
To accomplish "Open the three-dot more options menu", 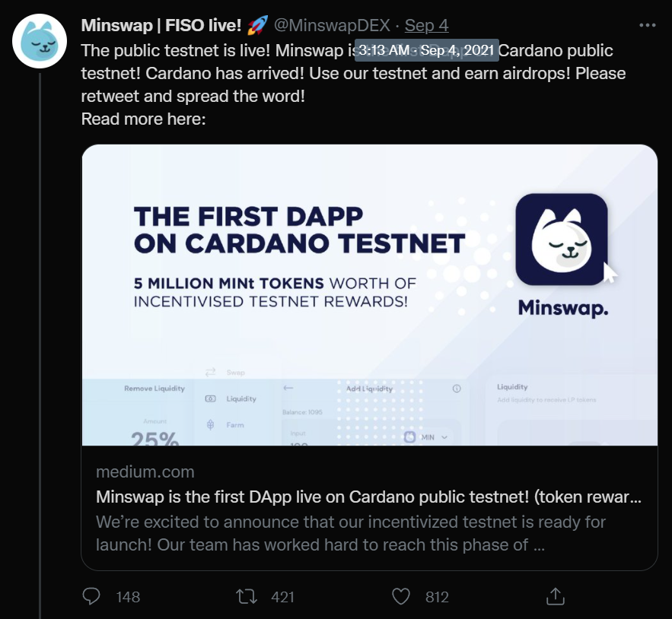I will 647,25.
